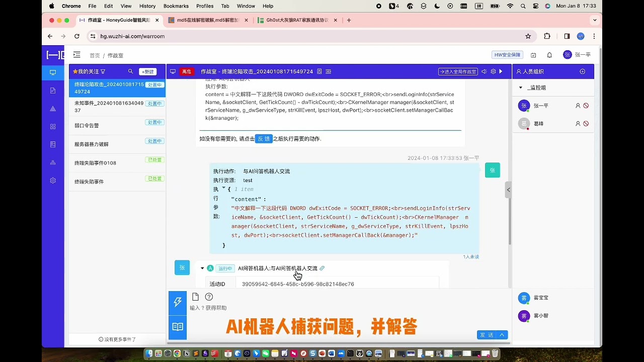Open the send options up-arrow

(x=502, y=335)
